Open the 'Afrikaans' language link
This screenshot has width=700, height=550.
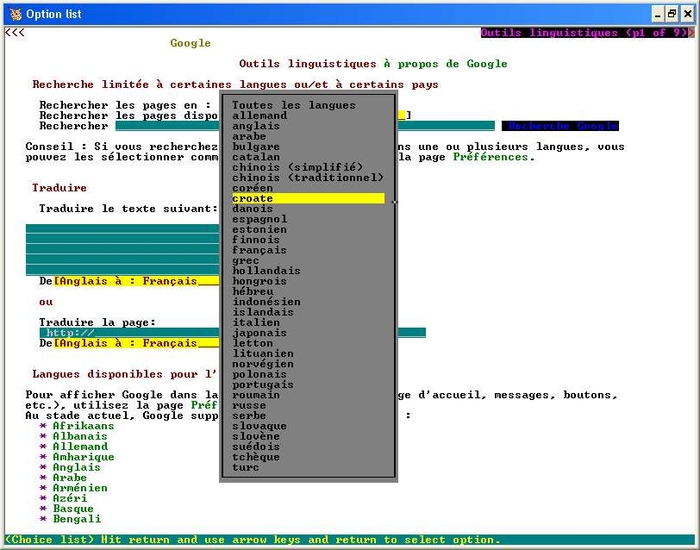coord(83,426)
